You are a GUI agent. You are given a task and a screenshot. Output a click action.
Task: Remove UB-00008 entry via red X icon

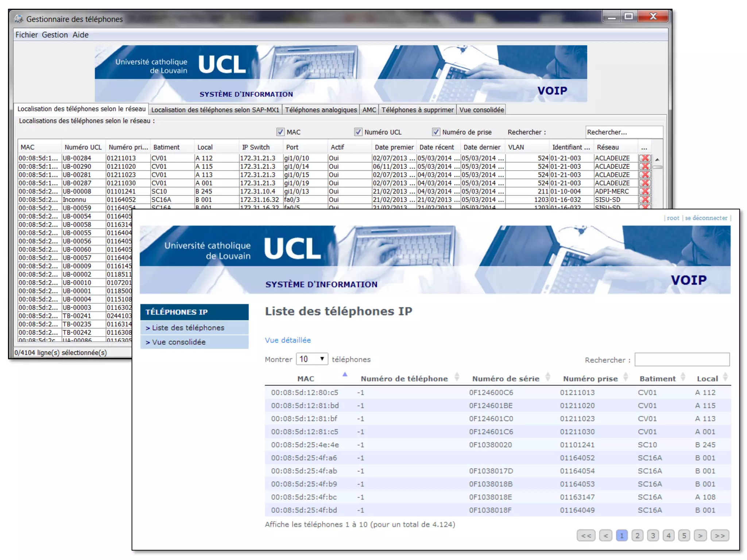pos(645,191)
